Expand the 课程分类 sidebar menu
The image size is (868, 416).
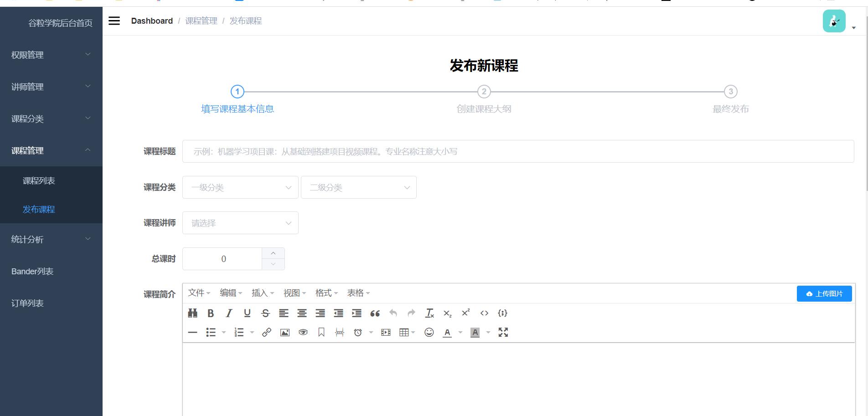[51, 118]
